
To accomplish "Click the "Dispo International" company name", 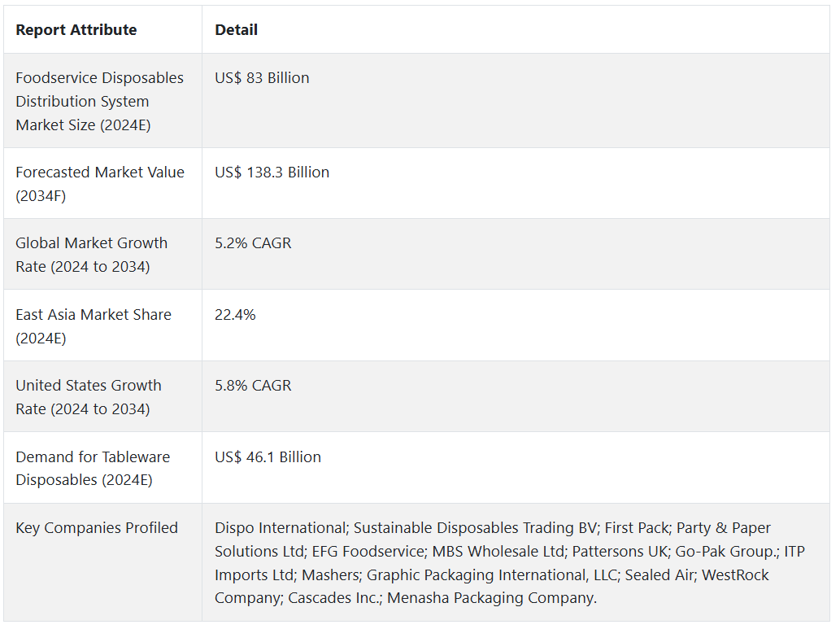I will 280,528.
